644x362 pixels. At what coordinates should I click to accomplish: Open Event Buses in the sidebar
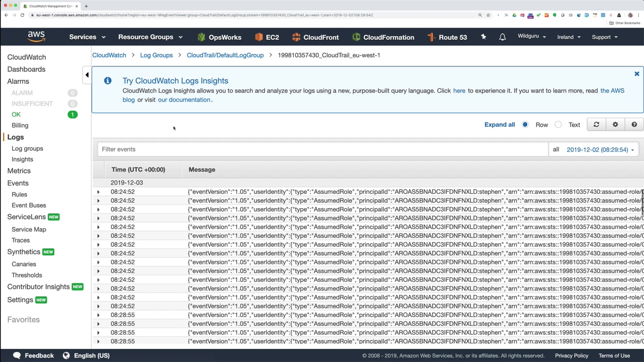tap(29, 205)
